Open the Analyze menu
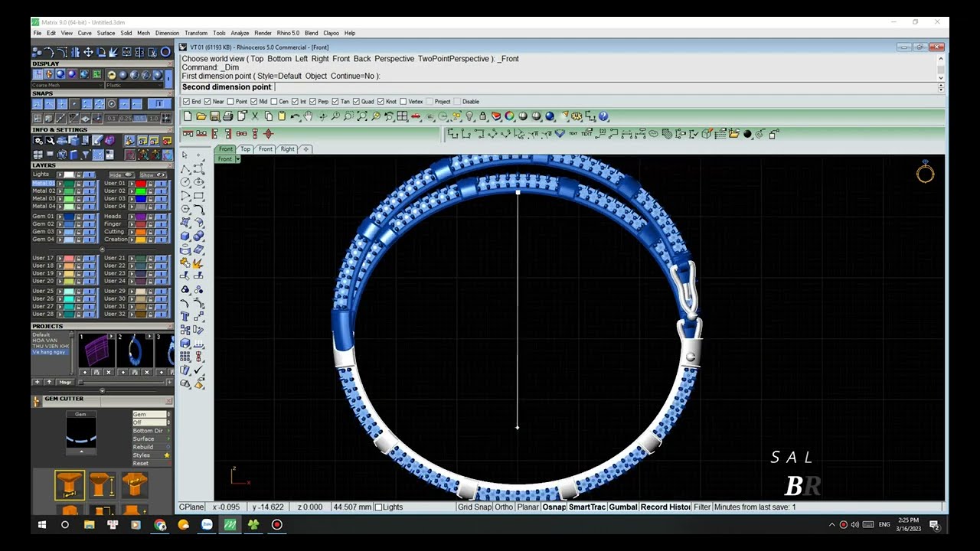Screen dimensions: 980x551 [240, 33]
